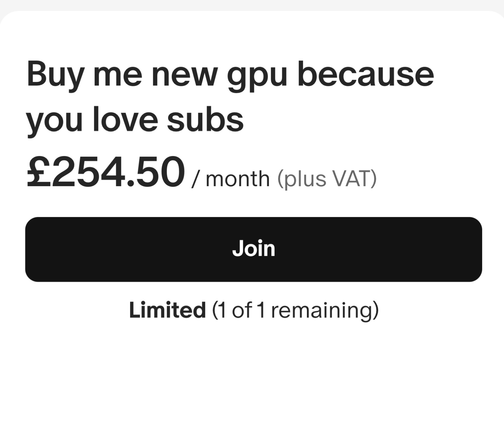
Task: Click the "(1 of 1 remaining)" availability text
Action: (x=295, y=310)
